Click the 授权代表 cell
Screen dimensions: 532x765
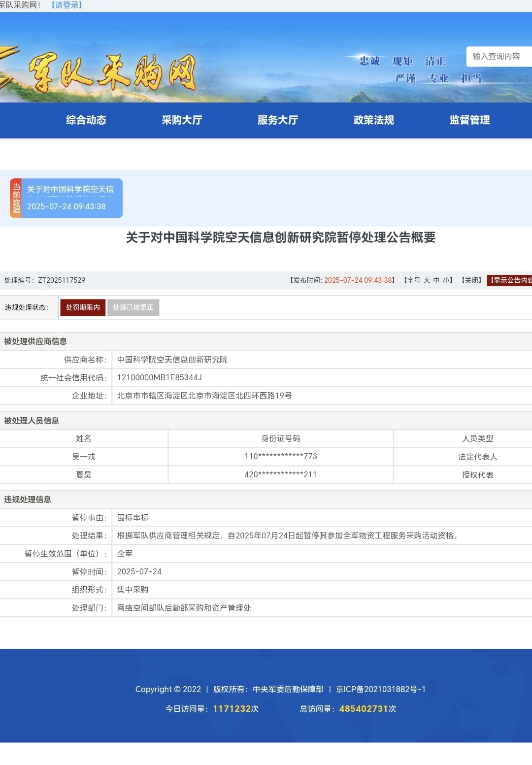pyautogui.click(x=478, y=475)
